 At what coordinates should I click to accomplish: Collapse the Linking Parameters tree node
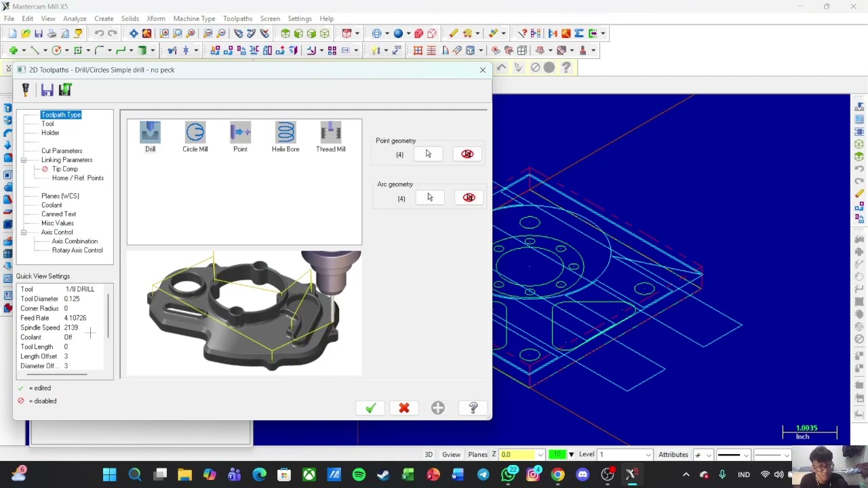click(x=24, y=160)
